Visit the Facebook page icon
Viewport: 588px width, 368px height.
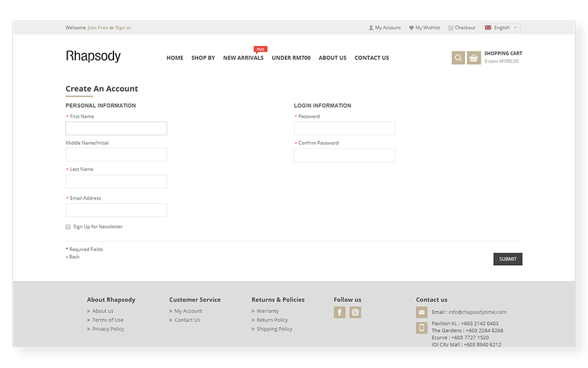pos(340,312)
